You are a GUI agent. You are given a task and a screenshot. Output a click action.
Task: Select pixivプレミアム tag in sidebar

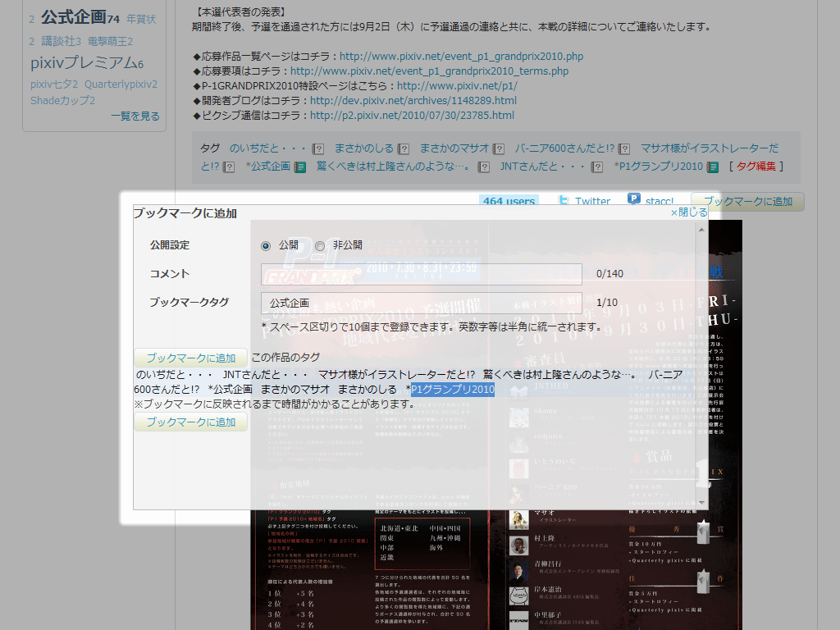(x=83, y=63)
